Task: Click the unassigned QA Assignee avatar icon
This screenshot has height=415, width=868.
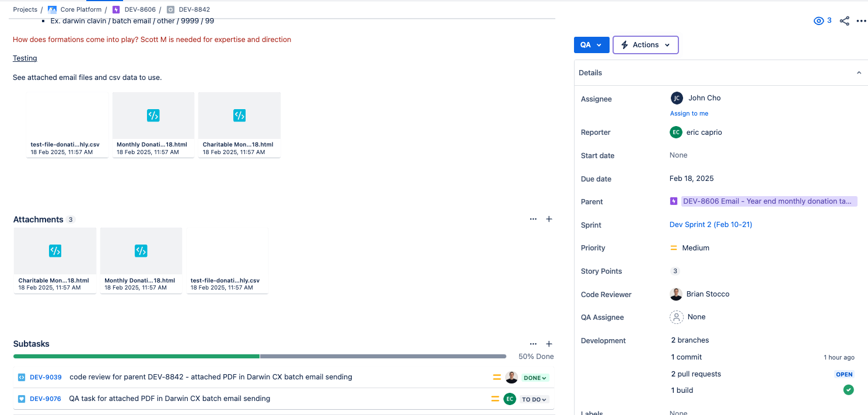Action: click(x=676, y=317)
